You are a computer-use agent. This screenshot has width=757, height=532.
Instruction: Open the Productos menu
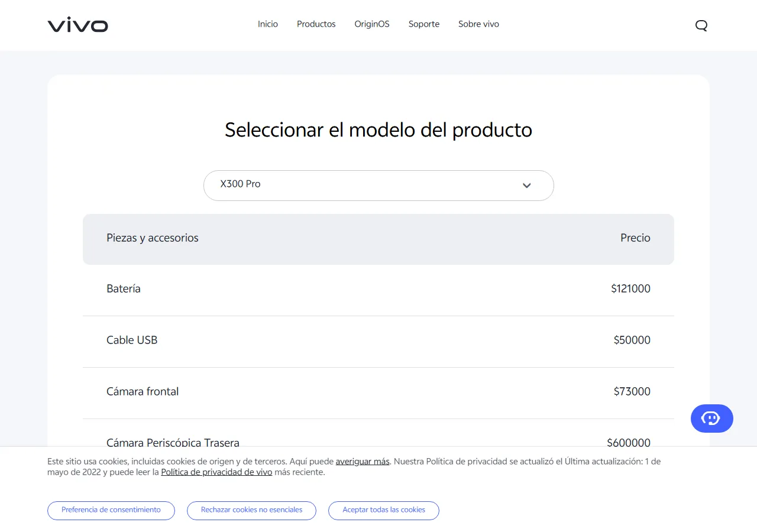coord(316,24)
